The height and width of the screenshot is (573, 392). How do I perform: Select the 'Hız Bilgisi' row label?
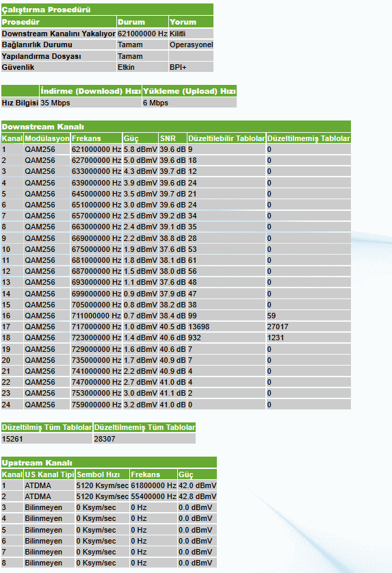tap(20, 103)
